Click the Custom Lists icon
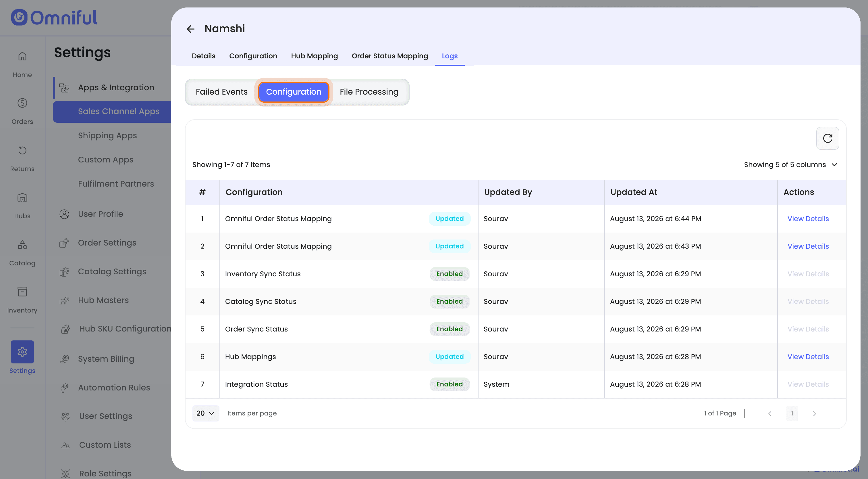The height and width of the screenshot is (479, 868). pos(65,445)
